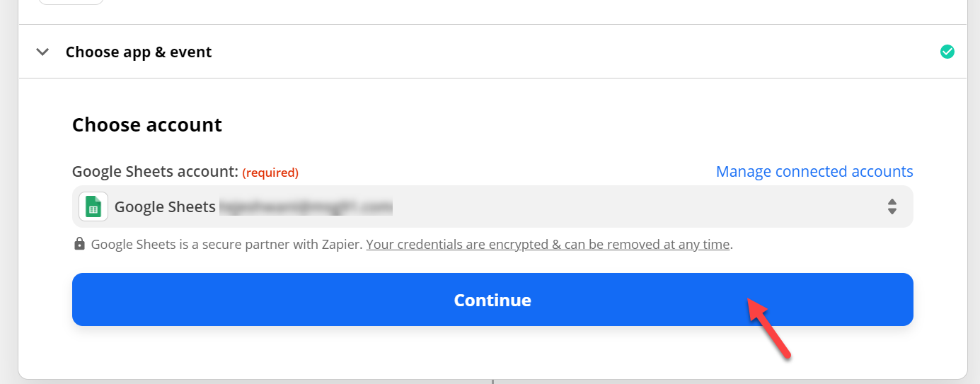Open the credentials are encrypted link

(x=548, y=245)
